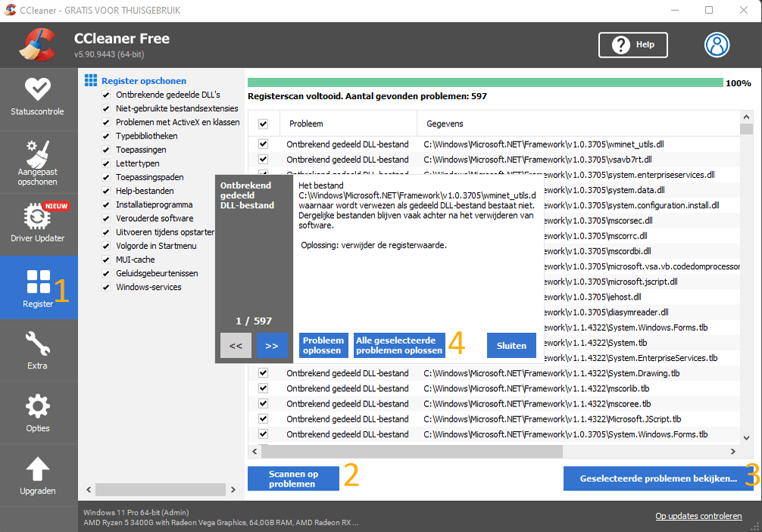
Task: Click the green scan progress bar
Action: pos(485,82)
